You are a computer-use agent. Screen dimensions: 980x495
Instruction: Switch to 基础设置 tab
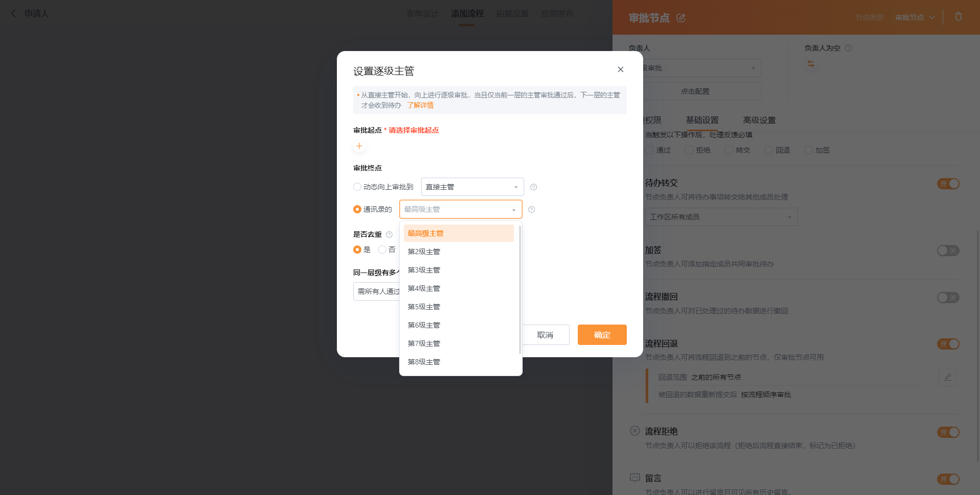tap(702, 120)
